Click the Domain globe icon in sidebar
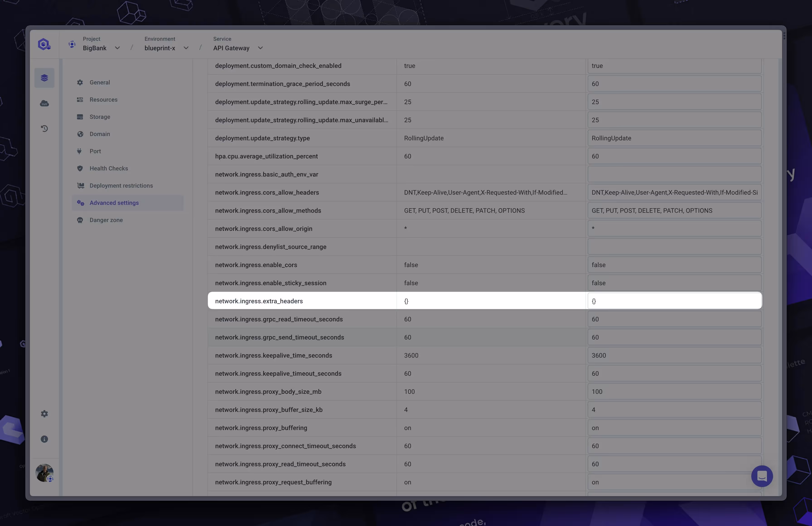This screenshot has width=812, height=526. (x=80, y=134)
